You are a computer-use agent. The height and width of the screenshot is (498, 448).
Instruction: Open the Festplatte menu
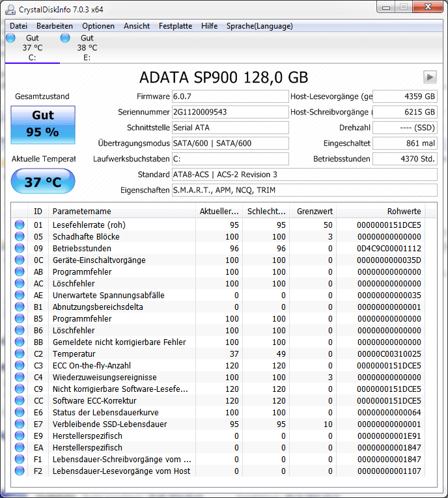point(175,26)
